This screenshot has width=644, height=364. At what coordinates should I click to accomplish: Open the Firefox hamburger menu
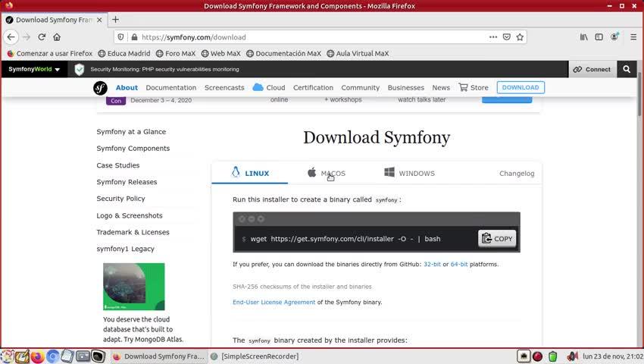(633, 37)
